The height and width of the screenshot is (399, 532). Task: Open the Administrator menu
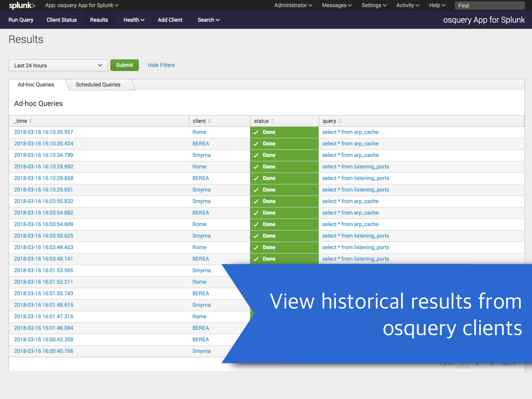[293, 5]
